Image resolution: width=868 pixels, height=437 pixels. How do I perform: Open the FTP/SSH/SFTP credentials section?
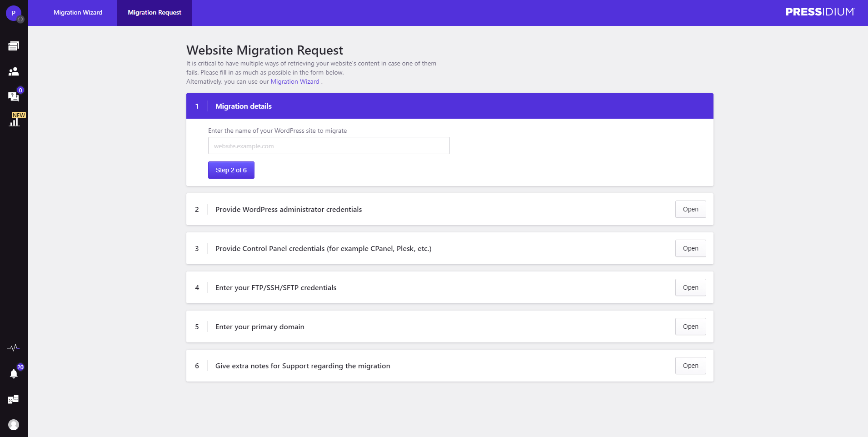coord(690,287)
